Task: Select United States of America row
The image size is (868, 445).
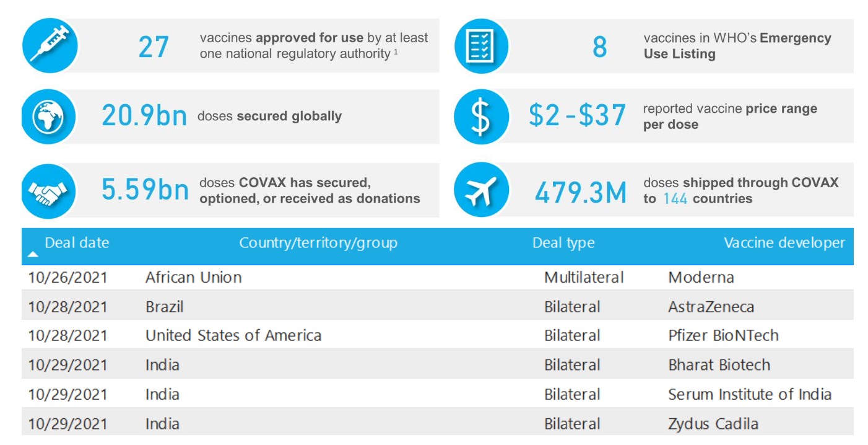Action: 233,336
